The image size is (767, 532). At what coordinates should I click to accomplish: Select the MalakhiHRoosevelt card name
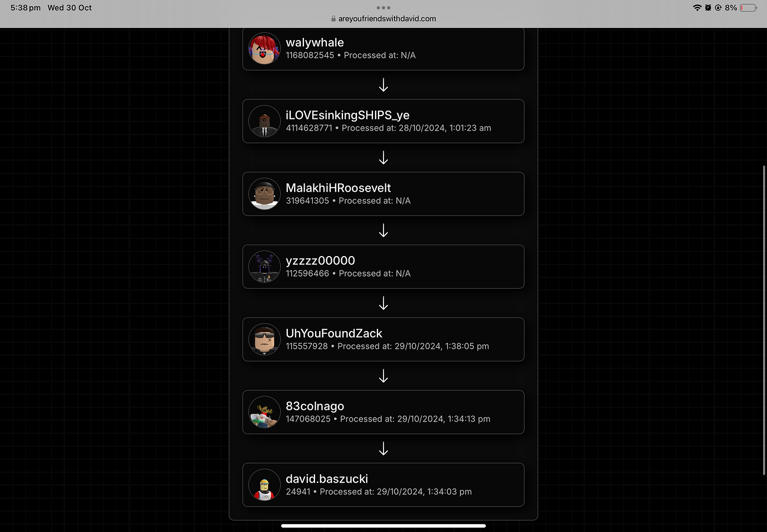(x=338, y=188)
